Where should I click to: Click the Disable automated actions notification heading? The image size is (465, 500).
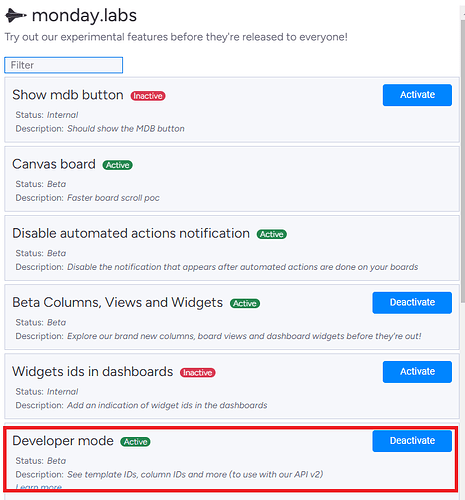coord(131,233)
